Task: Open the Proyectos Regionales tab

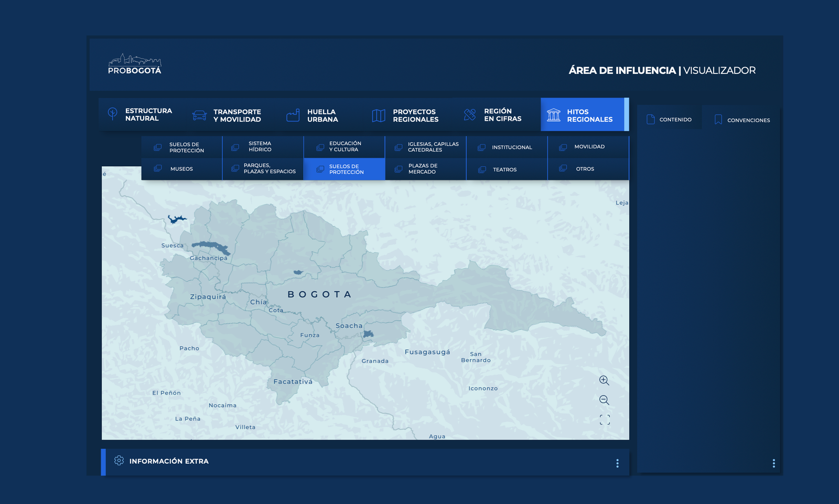Action: point(405,115)
